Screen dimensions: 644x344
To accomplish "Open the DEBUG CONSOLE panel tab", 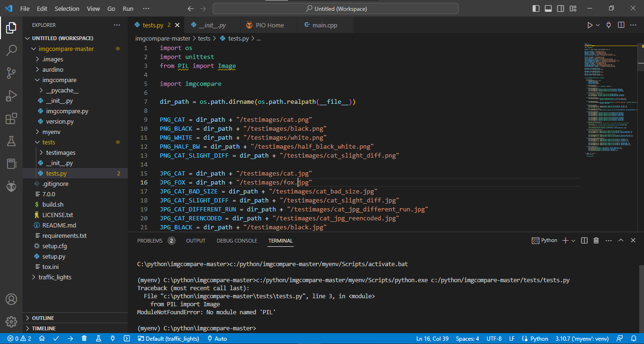I will 237,241.
